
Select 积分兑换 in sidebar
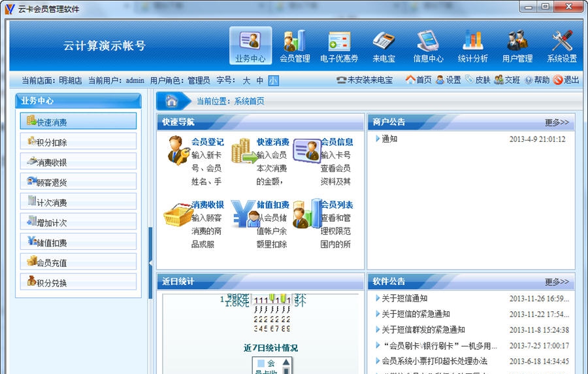click(x=78, y=282)
